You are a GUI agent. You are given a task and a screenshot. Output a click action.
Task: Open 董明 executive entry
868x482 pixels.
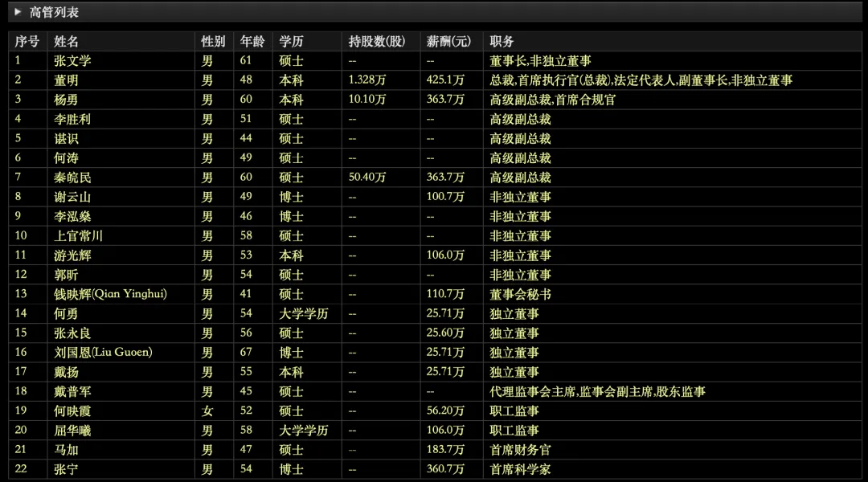(x=67, y=80)
